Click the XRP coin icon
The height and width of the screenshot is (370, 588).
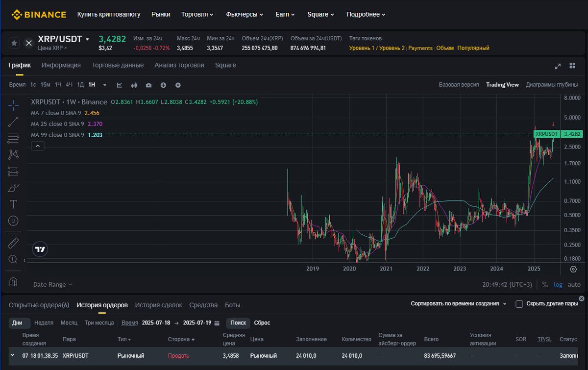click(x=29, y=43)
